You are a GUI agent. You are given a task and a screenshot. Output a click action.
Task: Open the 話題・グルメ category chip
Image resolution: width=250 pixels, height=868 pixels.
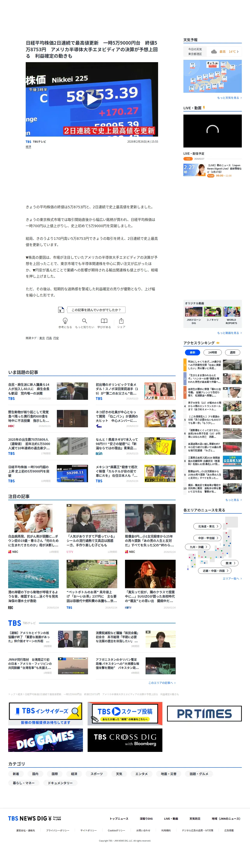[199, 774]
